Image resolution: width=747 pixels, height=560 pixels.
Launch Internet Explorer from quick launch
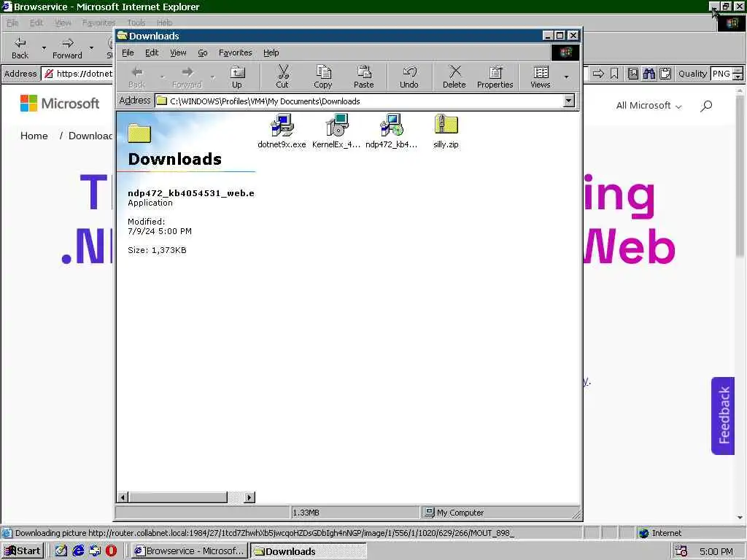[x=78, y=551]
